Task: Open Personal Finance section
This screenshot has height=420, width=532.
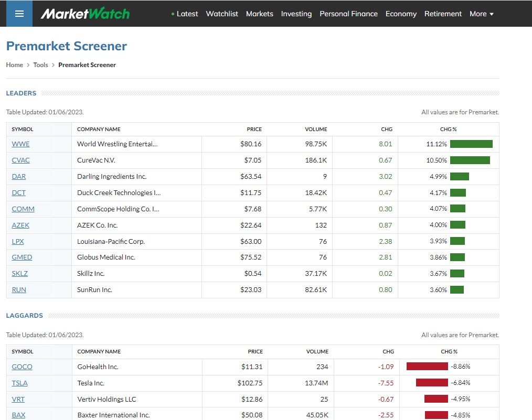Action: 348,14
